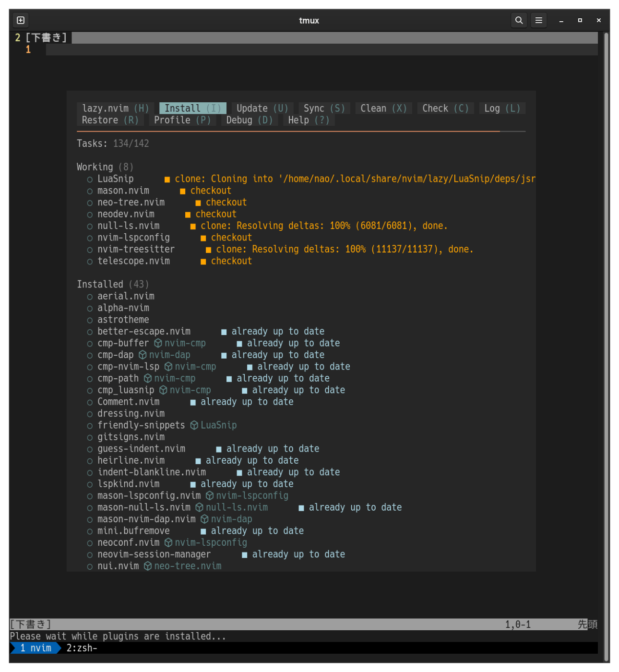619x672 pixels.
Task: Click the new tab icon in titlebar
Action: tap(21, 20)
